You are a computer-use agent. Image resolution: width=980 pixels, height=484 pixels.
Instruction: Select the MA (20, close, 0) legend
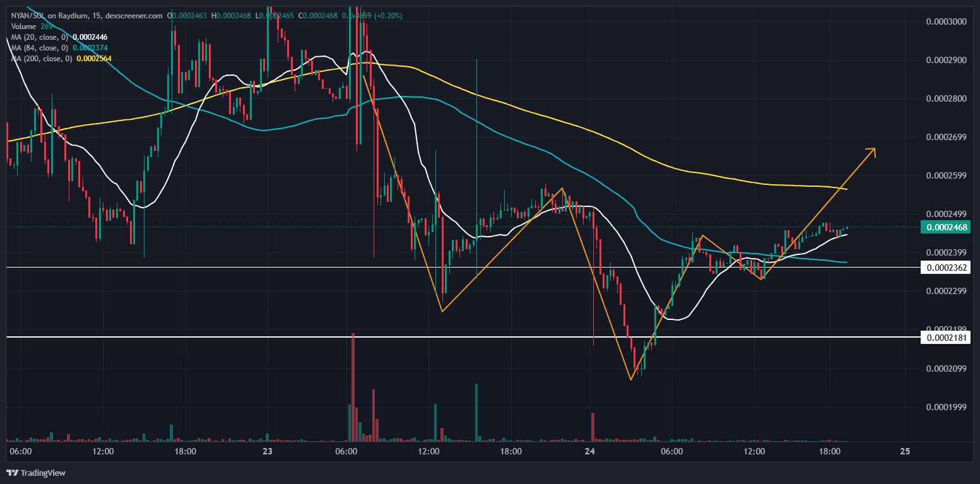(x=39, y=37)
